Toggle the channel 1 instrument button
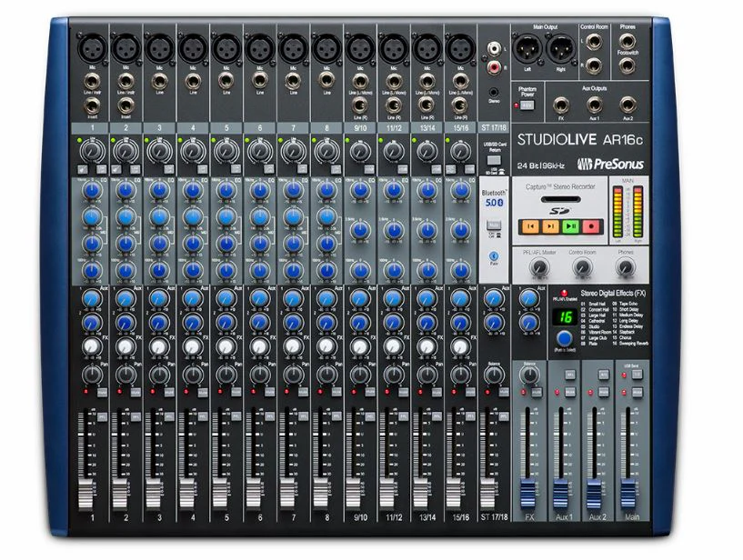 (83, 169)
